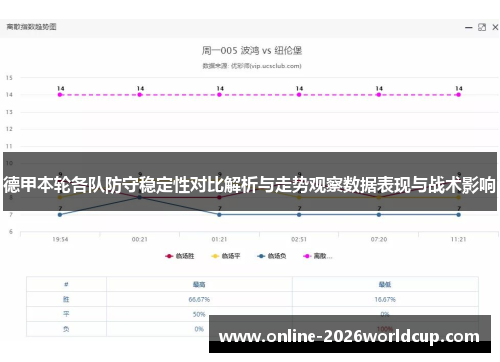
Task: Click the 最低 column header
Action: click(x=385, y=284)
